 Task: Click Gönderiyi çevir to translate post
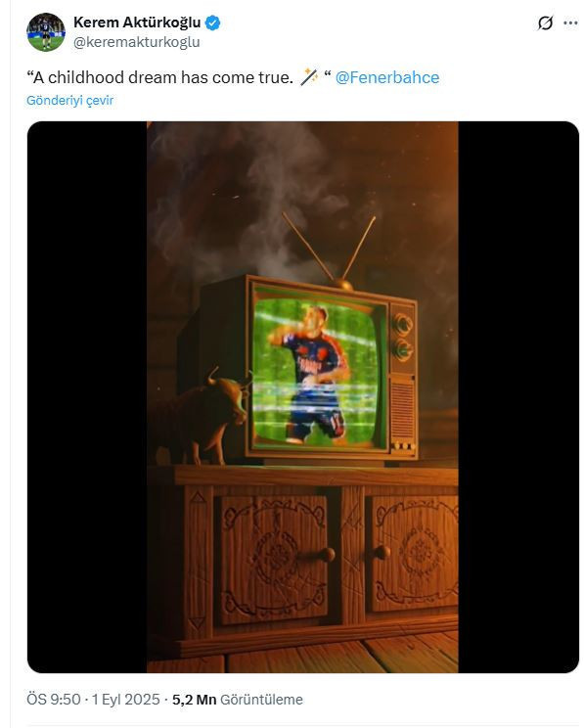[x=69, y=100]
